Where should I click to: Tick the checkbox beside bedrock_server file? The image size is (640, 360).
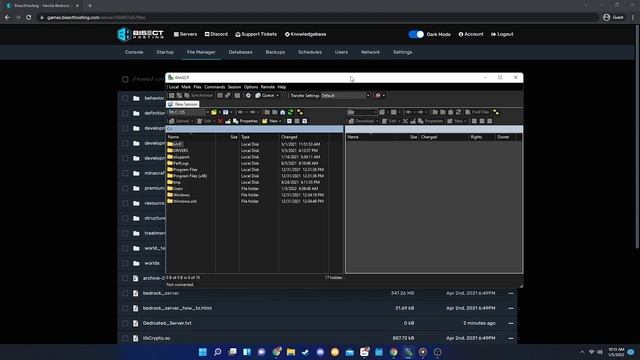coord(125,293)
